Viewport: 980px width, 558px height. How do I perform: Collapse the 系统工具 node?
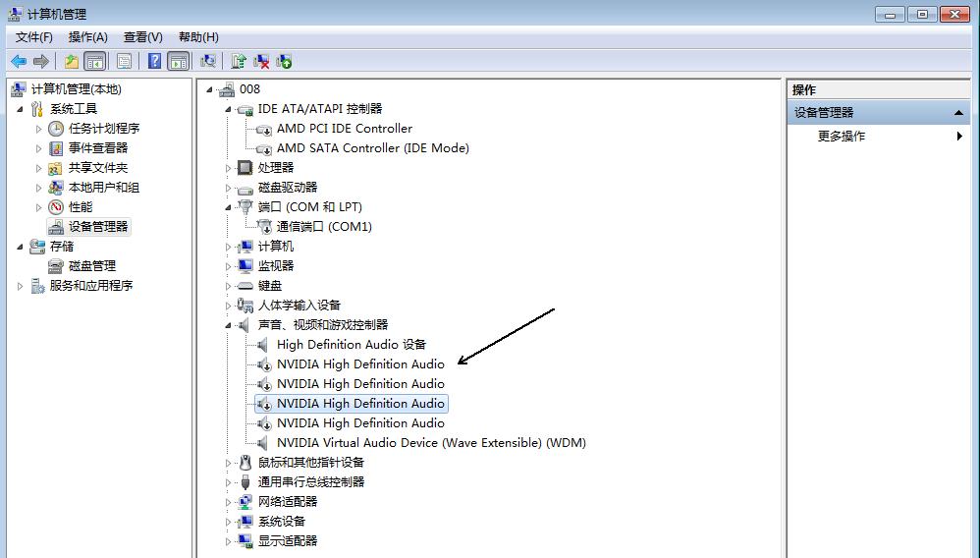[20, 109]
